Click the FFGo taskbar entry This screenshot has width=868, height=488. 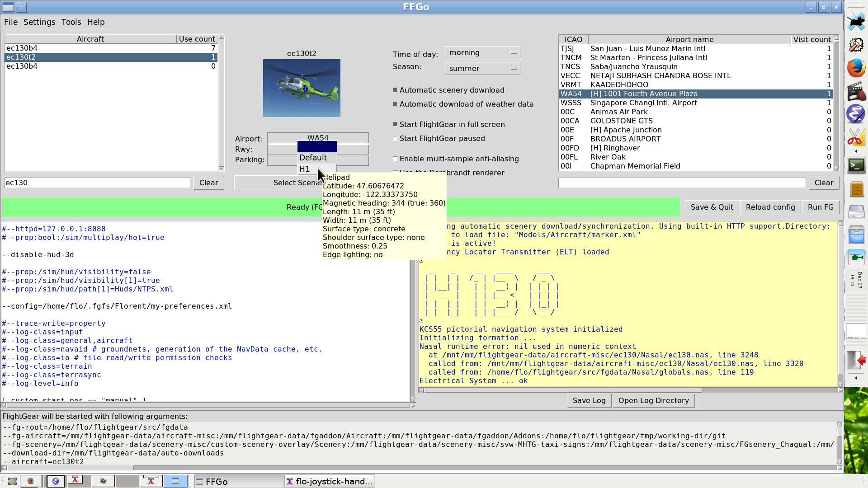click(x=239, y=482)
